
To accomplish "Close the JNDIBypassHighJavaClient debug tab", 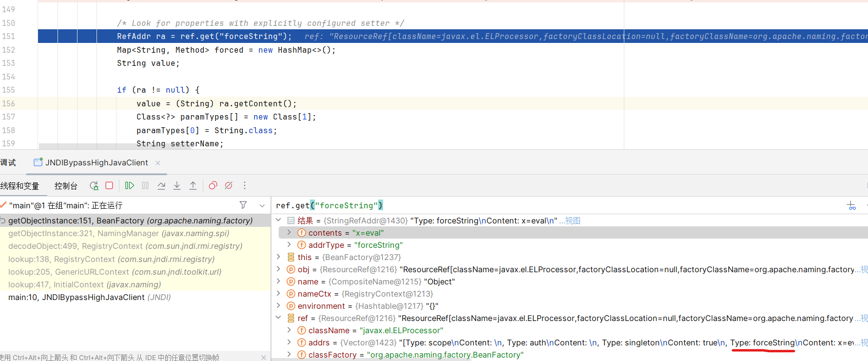I will 158,163.
